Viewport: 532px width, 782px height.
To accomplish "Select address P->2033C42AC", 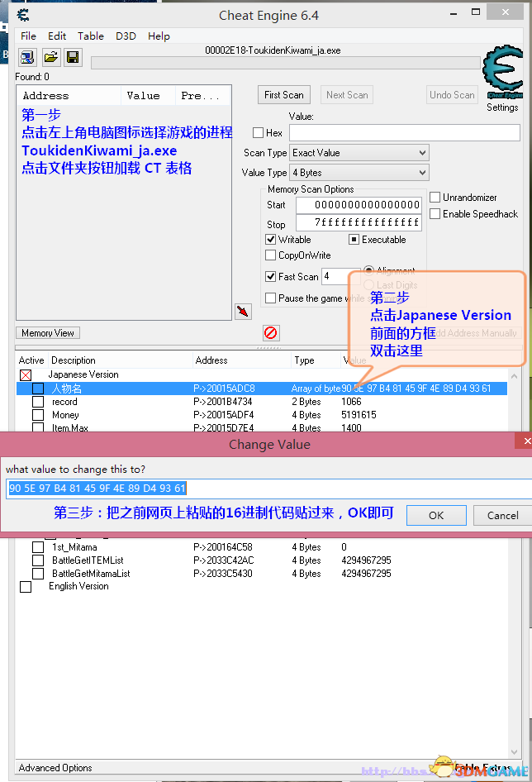I will coord(223,560).
